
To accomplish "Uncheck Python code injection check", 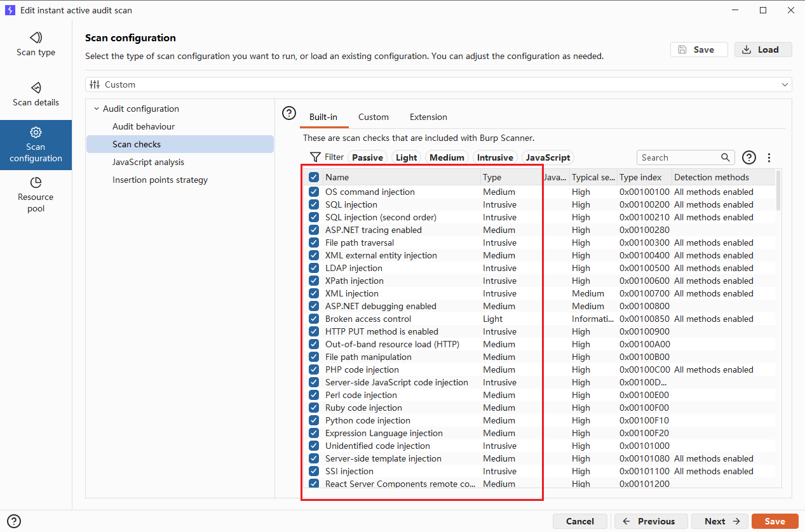I will 314,420.
